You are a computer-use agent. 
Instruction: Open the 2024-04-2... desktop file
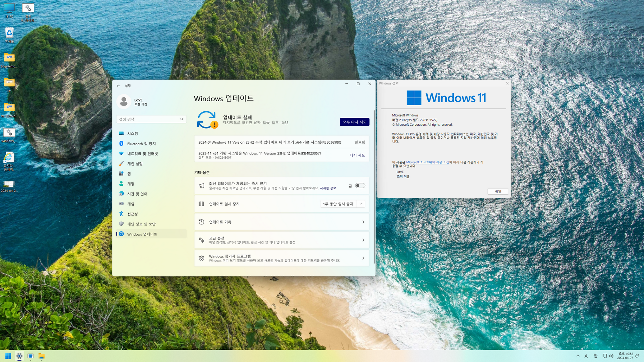[x=9, y=186]
